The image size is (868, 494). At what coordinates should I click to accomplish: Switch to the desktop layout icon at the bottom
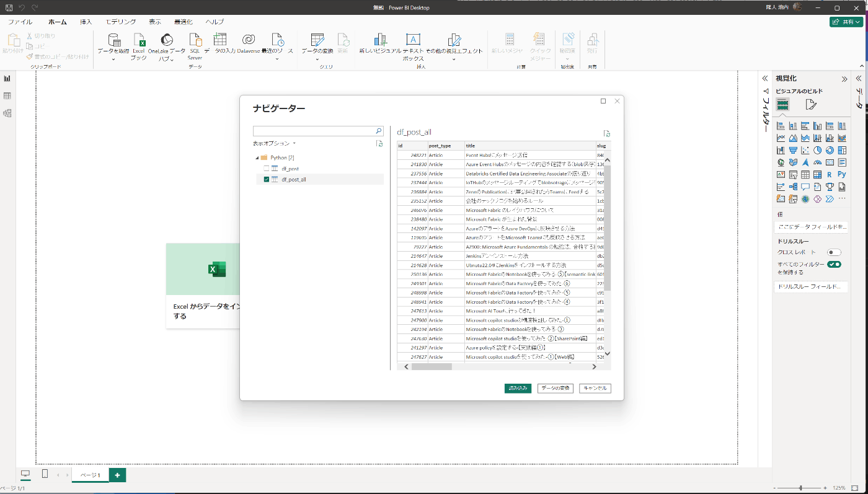25,474
